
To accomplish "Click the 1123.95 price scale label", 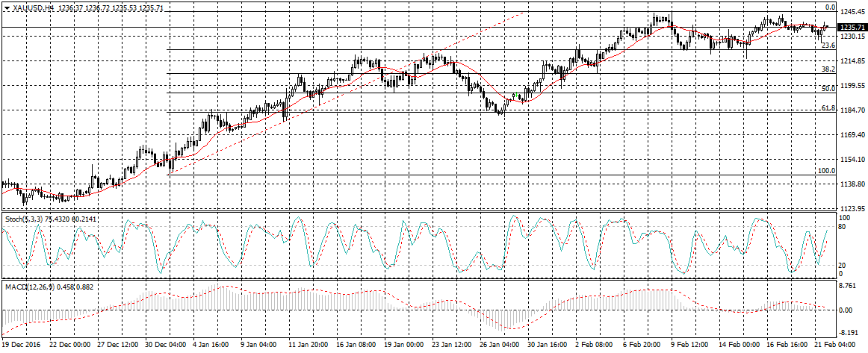I will (852, 208).
